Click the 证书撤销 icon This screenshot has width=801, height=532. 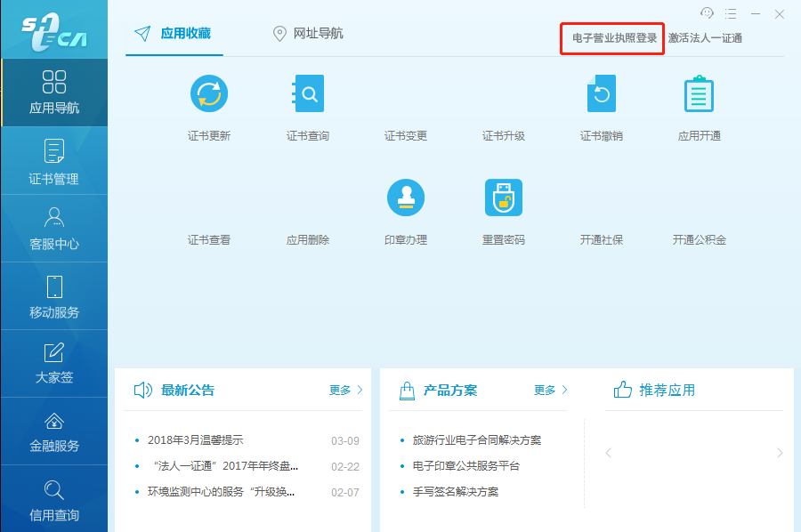[x=602, y=93]
